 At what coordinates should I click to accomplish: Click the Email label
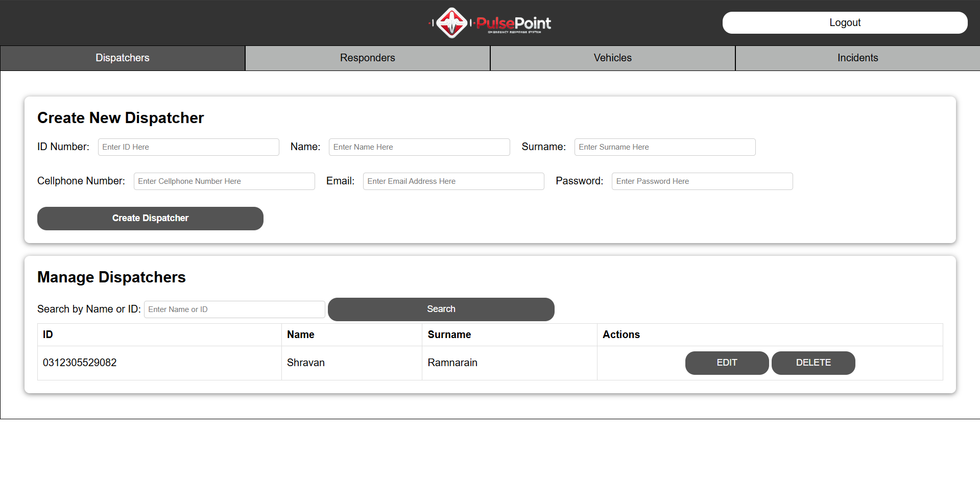(341, 181)
